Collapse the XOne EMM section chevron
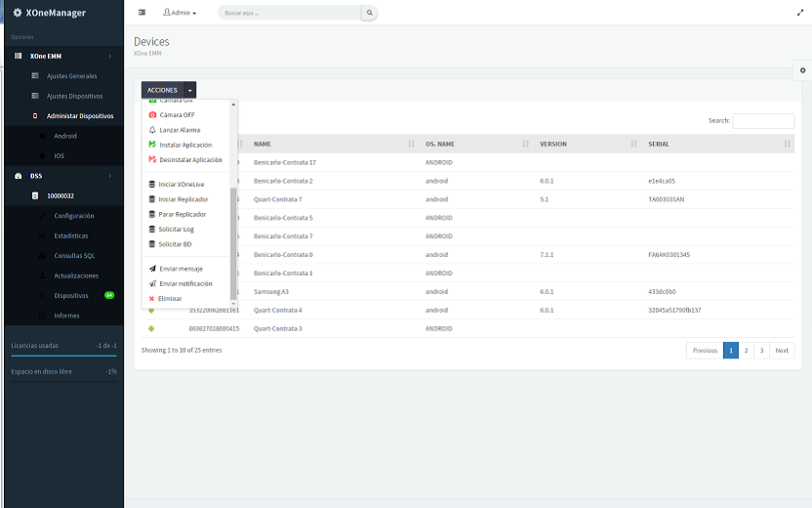The width and height of the screenshot is (812, 508). point(109,56)
